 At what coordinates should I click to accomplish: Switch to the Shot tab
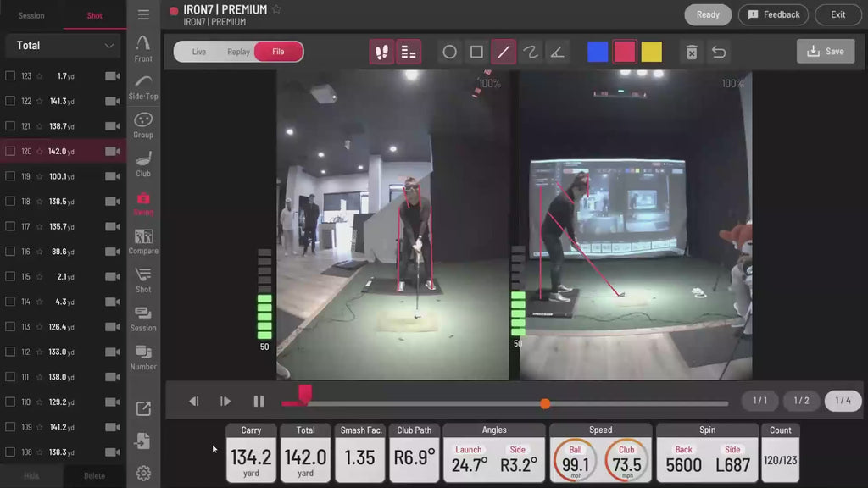click(95, 15)
